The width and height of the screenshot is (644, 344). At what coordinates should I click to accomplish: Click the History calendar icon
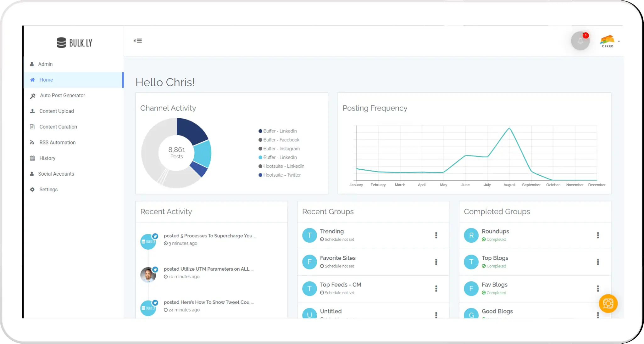click(x=32, y=158)
